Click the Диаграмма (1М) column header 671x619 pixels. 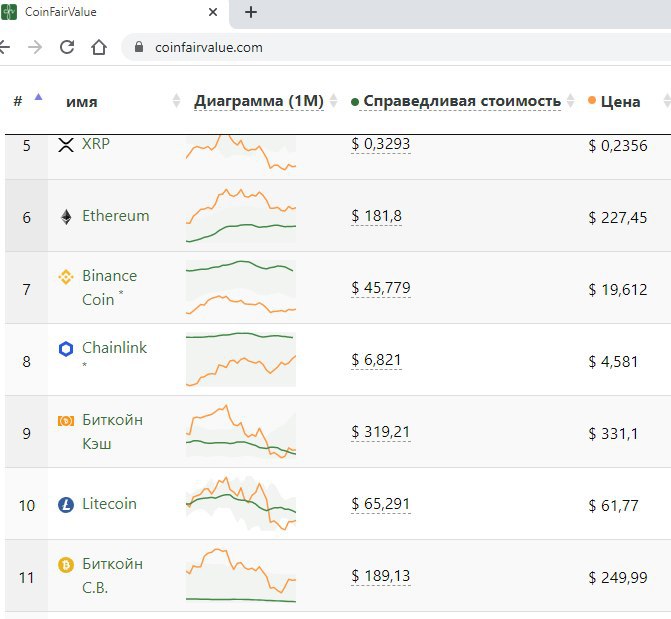pyautogui.click(x=258, y=101)
